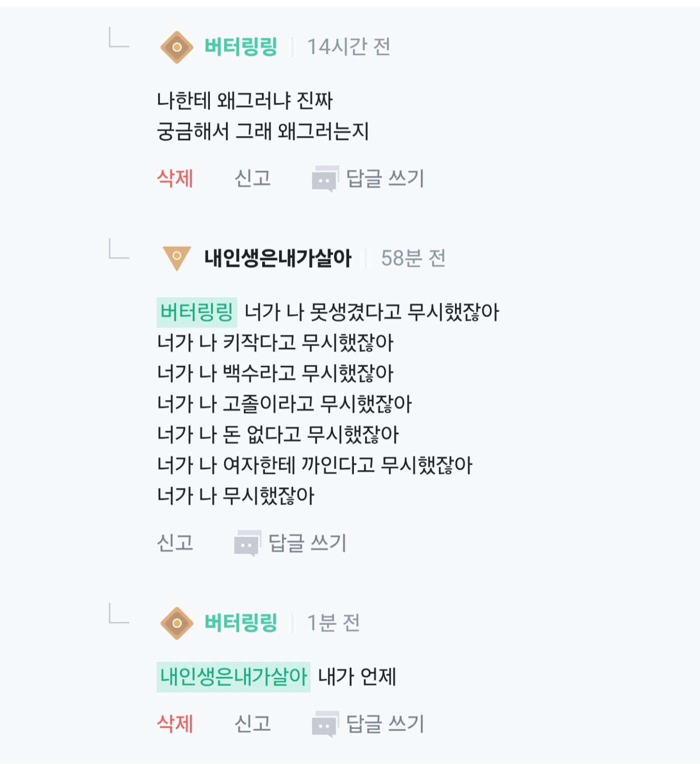
Task: Click the comment text 나한테 왜그러냐 진짜
Action: coord(244,101)
